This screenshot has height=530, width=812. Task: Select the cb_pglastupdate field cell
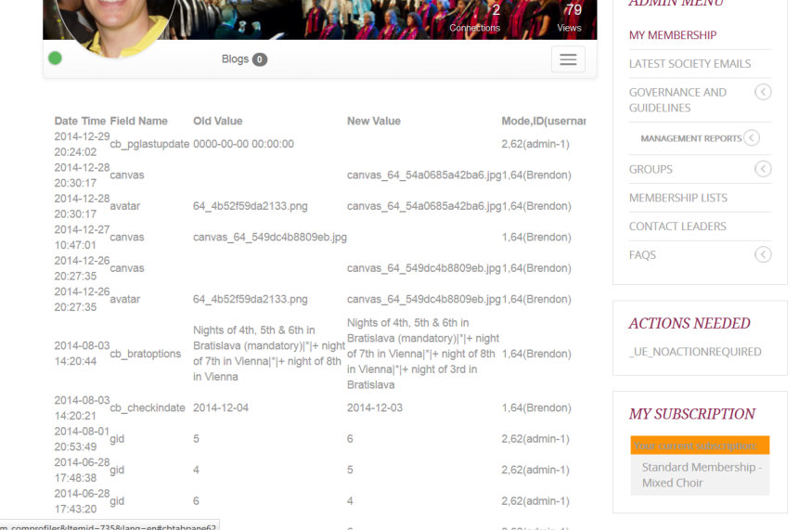point(149,144)
